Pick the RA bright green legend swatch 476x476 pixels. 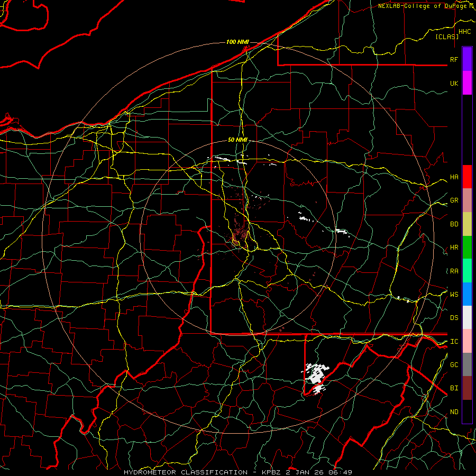(x=467, y=271)
